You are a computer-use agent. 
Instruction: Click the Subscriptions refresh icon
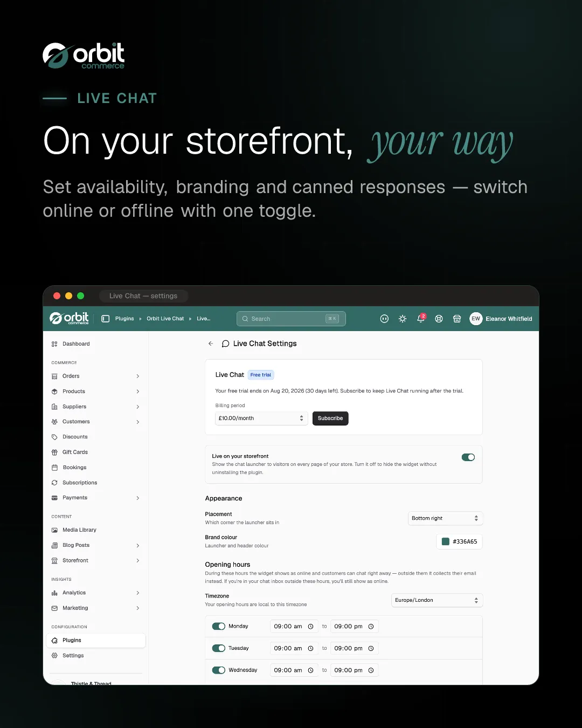(x=54, y=483)
